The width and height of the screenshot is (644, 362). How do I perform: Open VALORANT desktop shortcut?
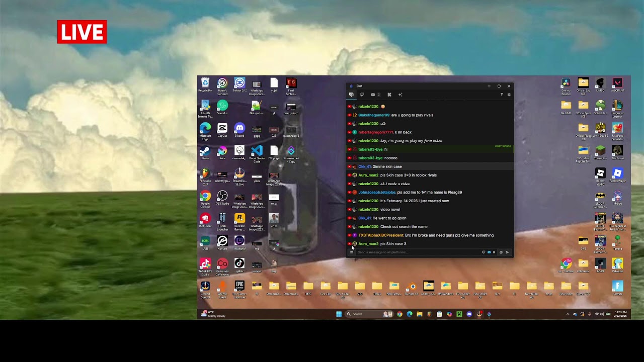pos(617,84)
